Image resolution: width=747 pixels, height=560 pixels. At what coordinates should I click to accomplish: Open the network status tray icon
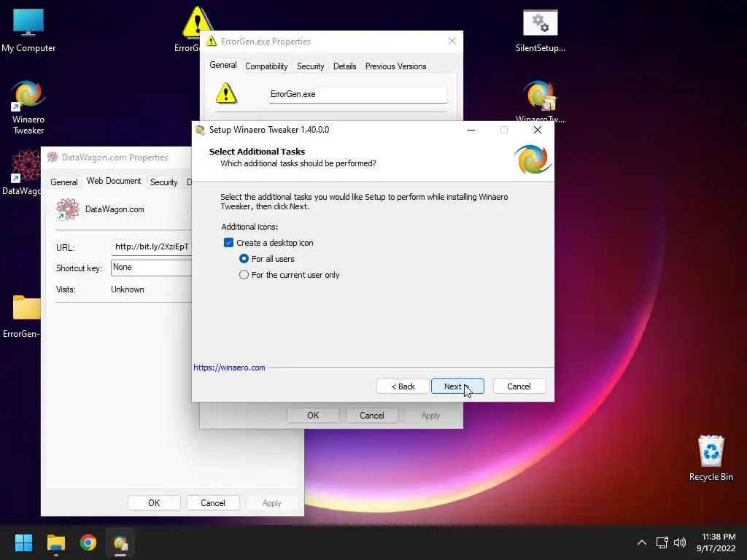click(662, 542)
